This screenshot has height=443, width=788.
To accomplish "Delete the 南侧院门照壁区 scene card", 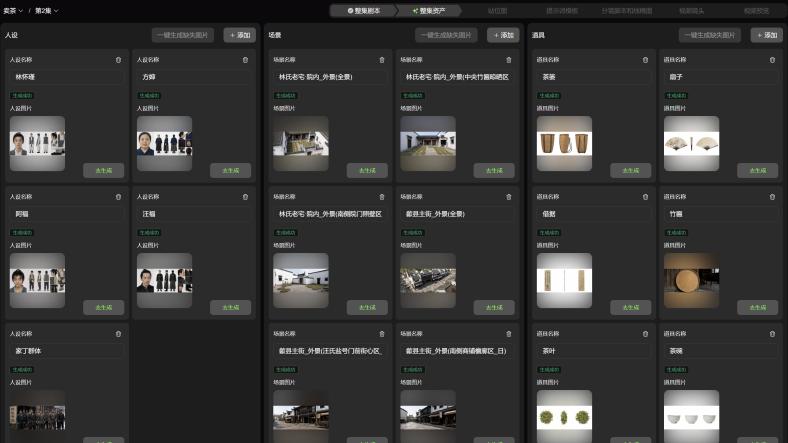I will (382, 197).
